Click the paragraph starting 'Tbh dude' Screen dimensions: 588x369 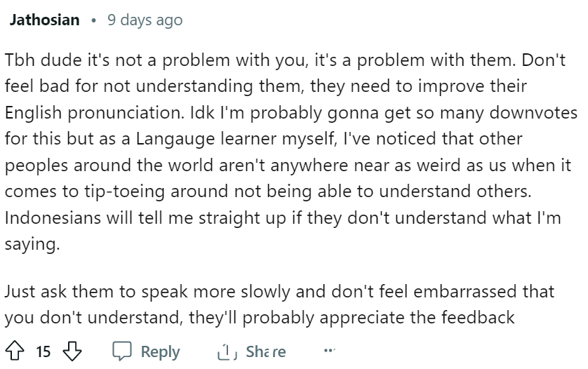(291, 152)
